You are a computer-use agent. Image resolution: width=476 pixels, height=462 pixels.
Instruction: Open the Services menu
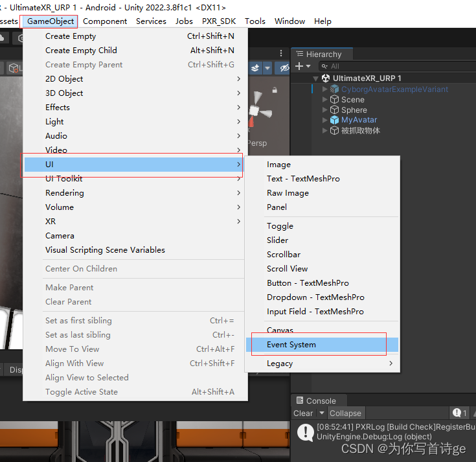point(151,21)
